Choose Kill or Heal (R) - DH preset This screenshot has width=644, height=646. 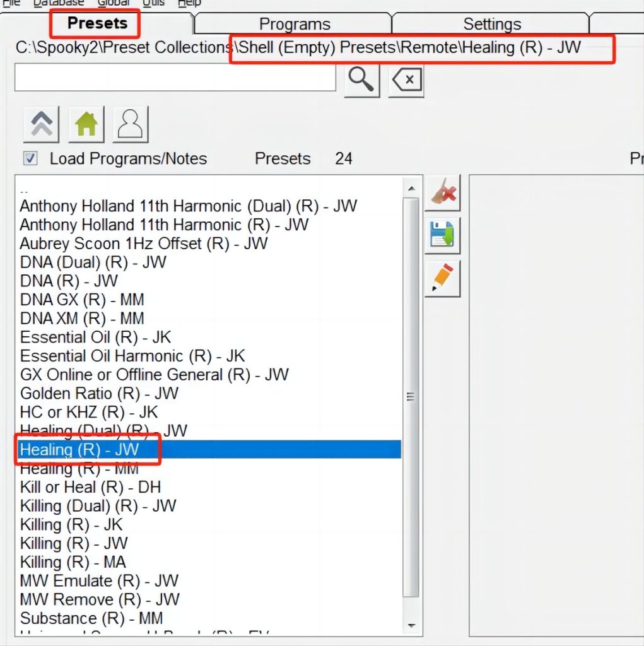click(x=90, y=487)
